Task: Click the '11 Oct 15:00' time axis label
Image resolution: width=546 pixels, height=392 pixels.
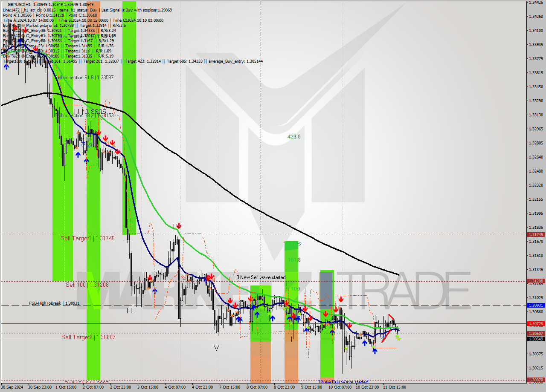Action: point(394,387)
